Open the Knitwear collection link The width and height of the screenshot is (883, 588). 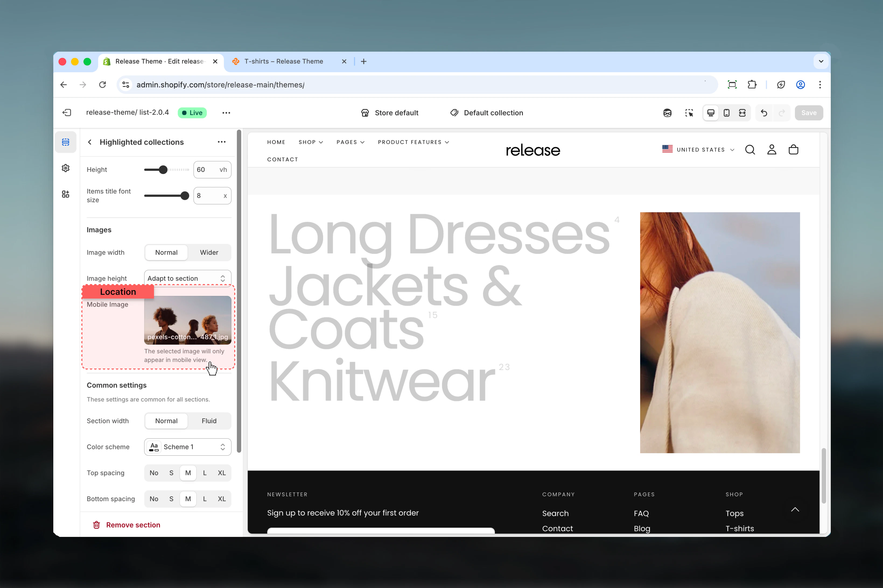pyautogui.click(x=382, y=381)
